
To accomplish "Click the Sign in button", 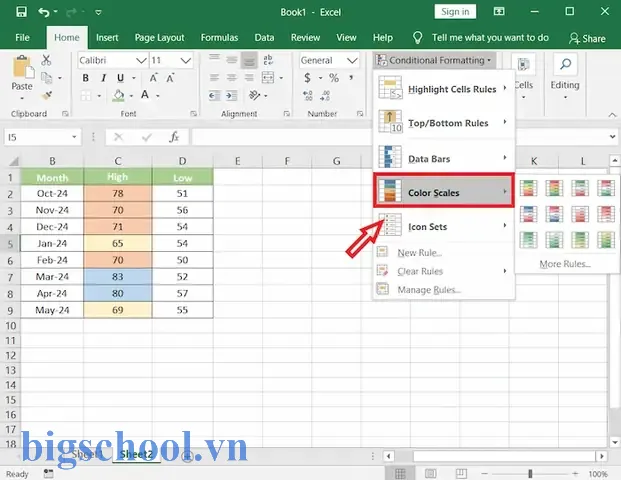I will coord(455,11).
